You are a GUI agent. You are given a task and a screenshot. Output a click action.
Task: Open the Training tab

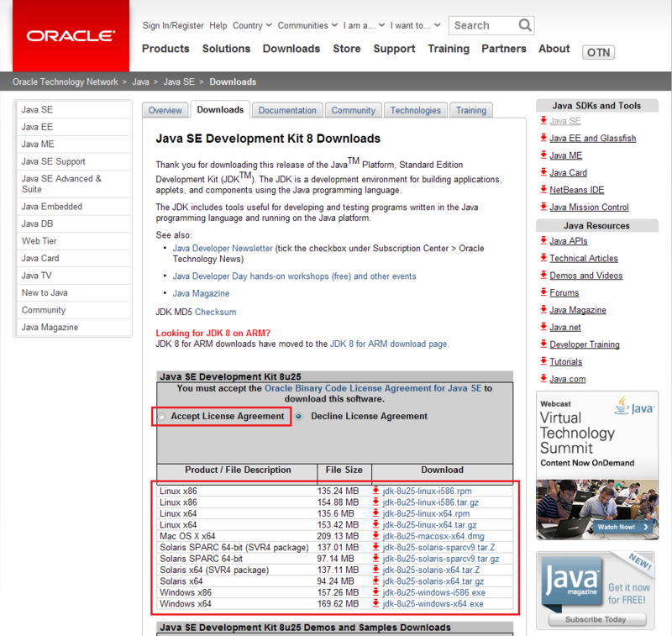pyautogui.click(x=471, y=110)
